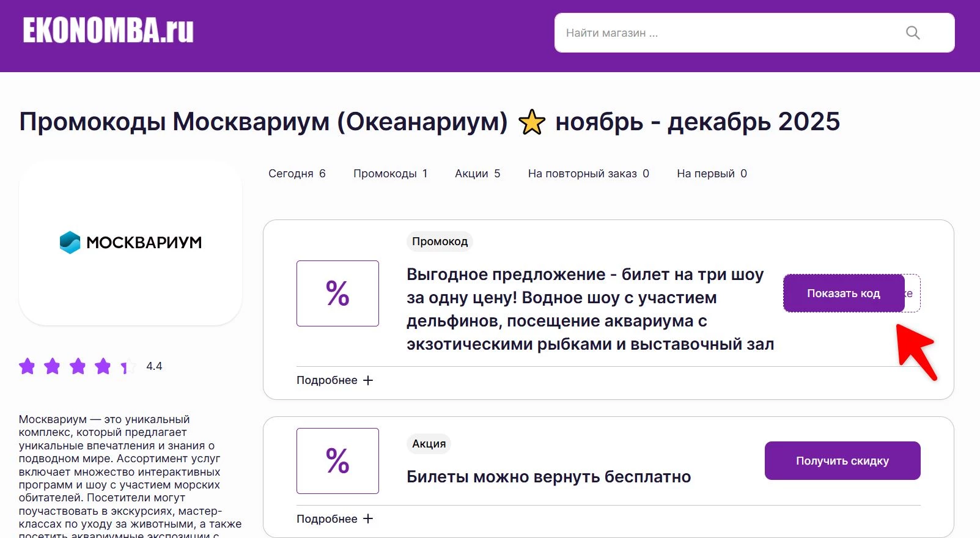Focus the 'Найти магазин' search field

pos(754,33)
